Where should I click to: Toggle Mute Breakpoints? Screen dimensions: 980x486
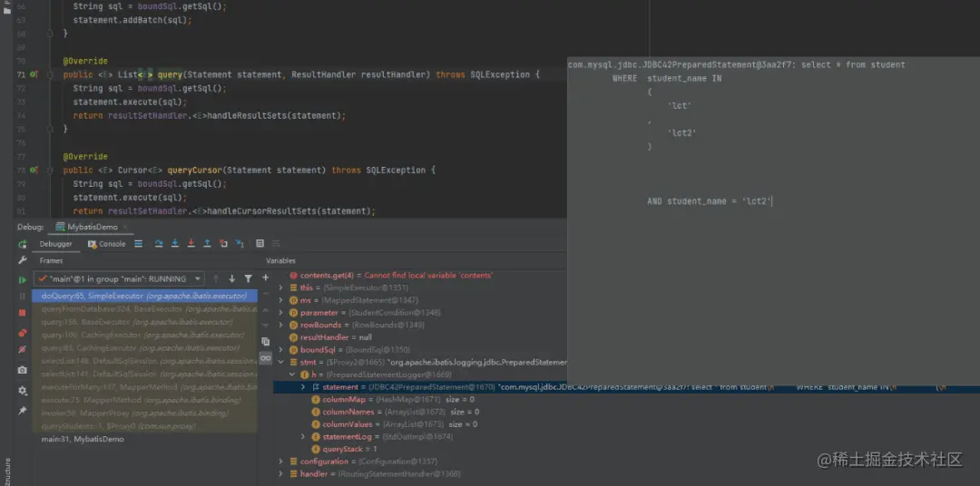point(23,349)
